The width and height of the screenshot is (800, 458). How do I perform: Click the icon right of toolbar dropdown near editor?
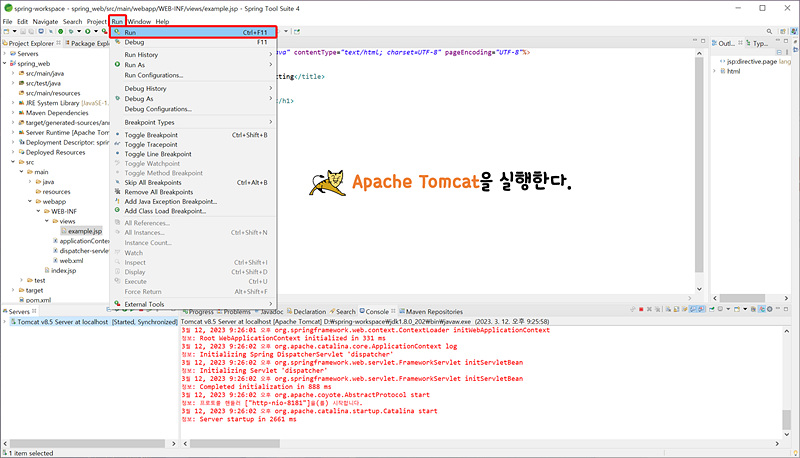click(x=297, y=32)
